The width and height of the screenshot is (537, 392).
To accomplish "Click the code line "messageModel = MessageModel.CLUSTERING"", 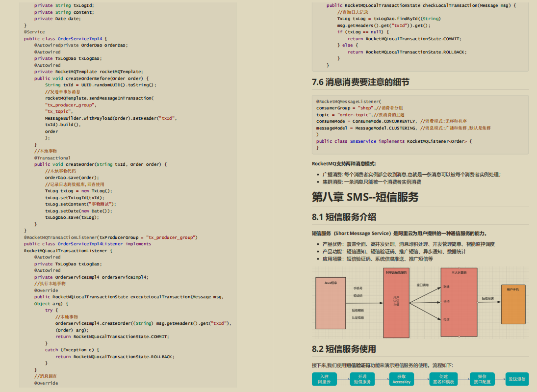I will click(403, 128).
